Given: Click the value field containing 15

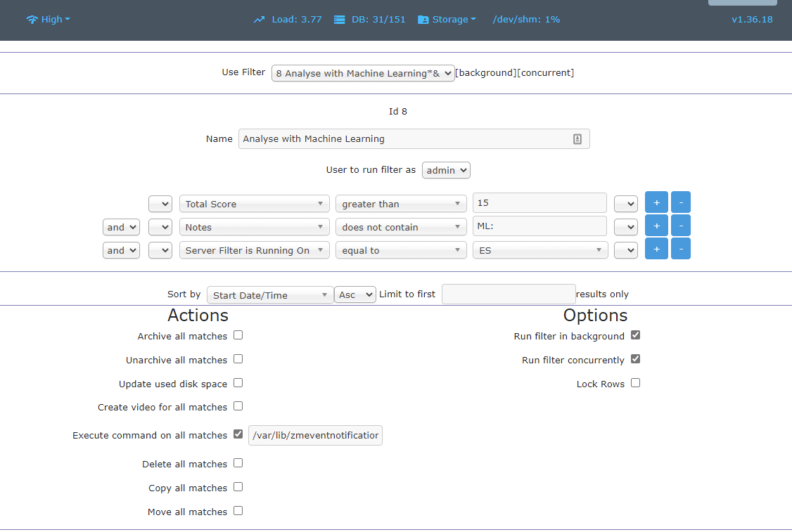Looking at the screenshot, I should pyautogui.click(x=539, y=203).
